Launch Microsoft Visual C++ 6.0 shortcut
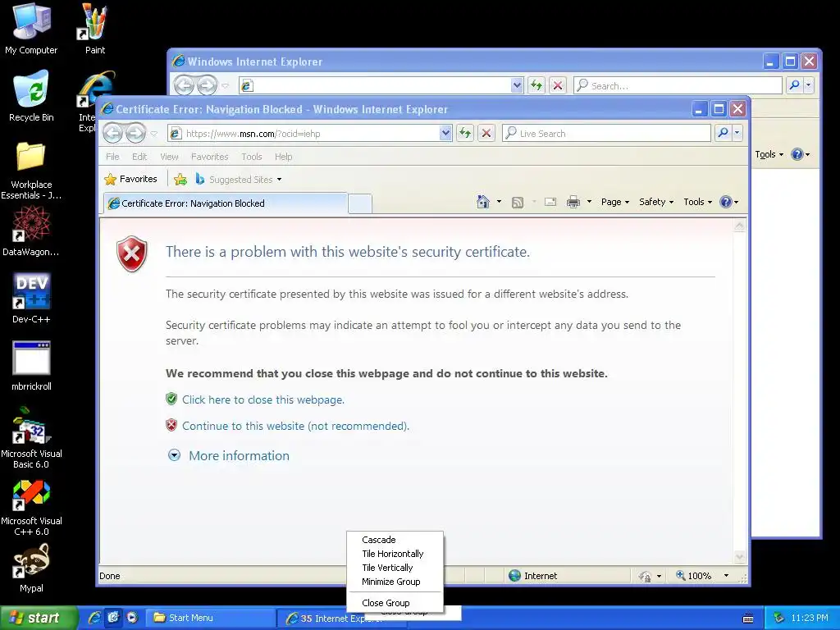The height and width of the screenshot is (630, 840). tap(31, 505)
